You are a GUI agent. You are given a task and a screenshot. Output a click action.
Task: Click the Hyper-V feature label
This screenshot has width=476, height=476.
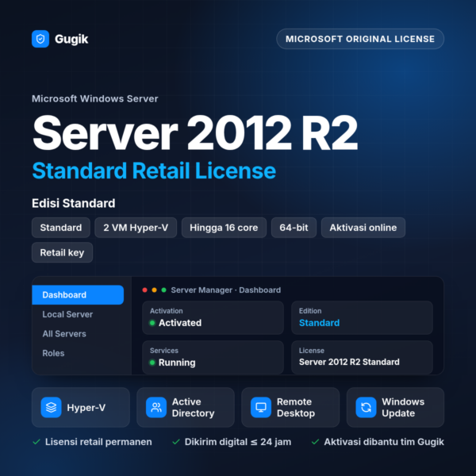click(x=86, y=408)
